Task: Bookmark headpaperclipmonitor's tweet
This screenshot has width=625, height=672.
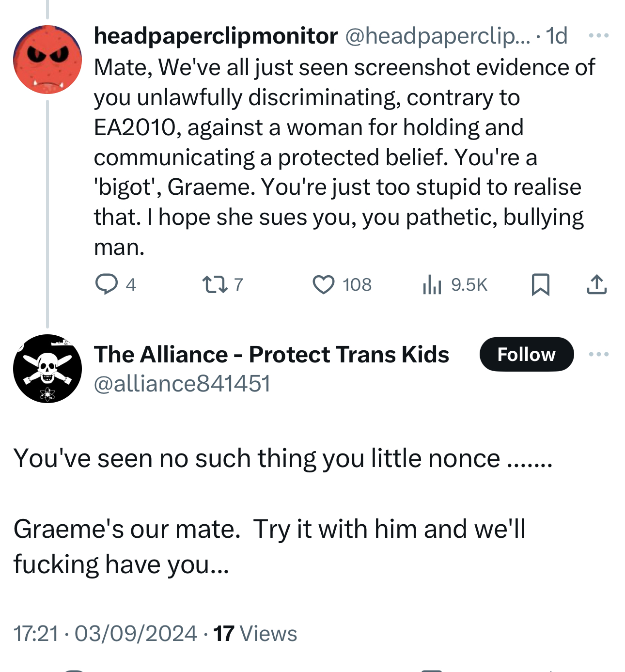Action: [x=540, y=284]
